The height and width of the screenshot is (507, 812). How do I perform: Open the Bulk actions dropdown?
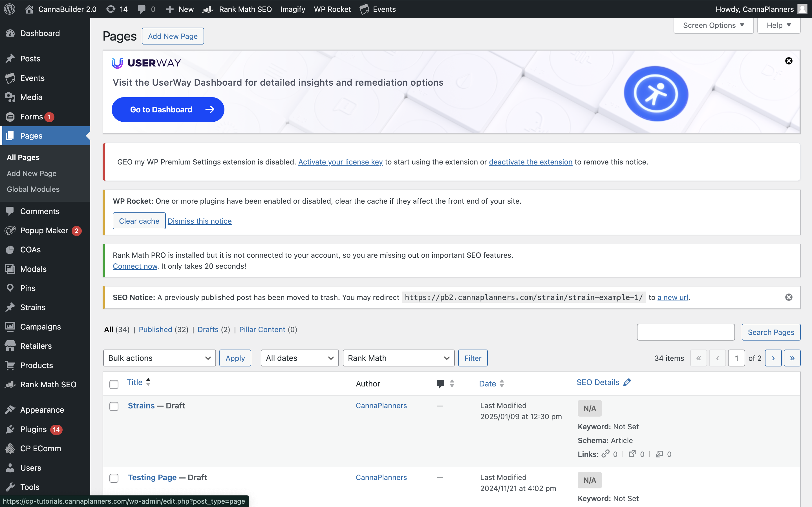(159, 358)
